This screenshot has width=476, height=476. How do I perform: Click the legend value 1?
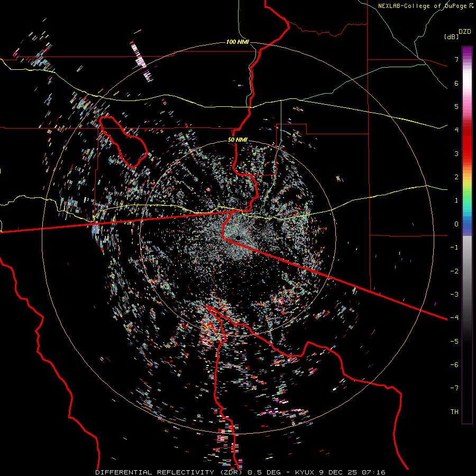[x=456, y=200]
